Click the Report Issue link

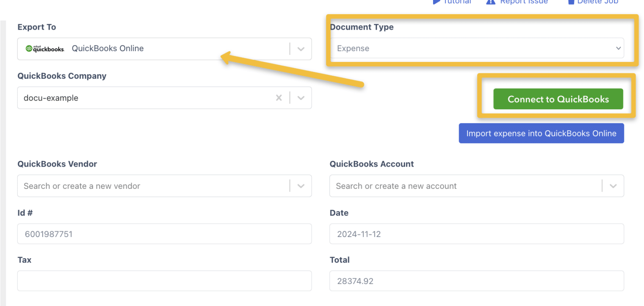[523, 2]
